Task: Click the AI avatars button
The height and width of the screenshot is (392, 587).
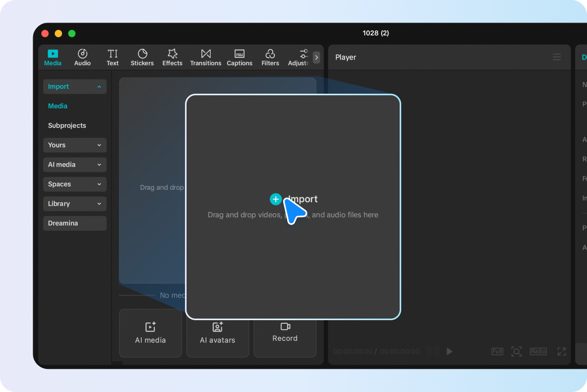Action: pos(217,333)
